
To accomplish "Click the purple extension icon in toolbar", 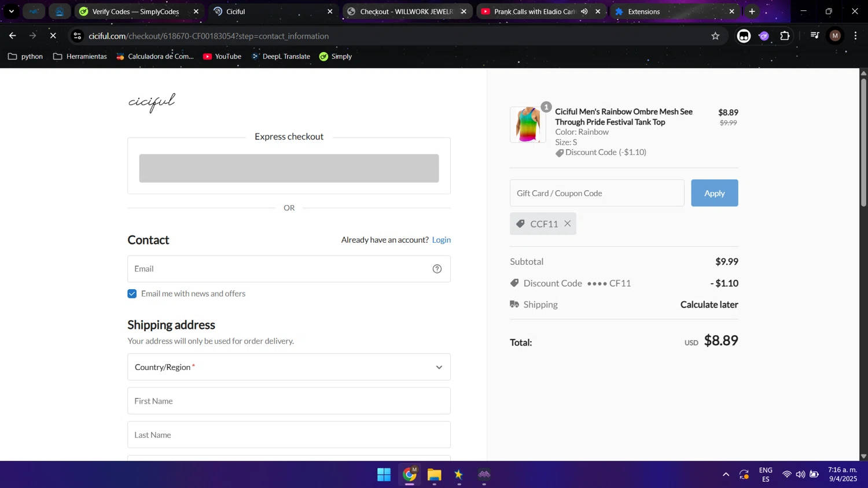I will [764, 36].
